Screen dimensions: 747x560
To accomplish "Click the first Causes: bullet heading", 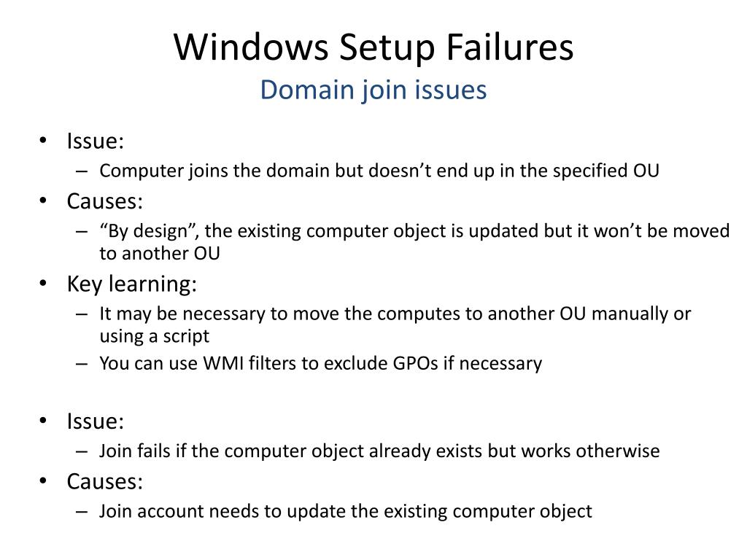I will [105, 201].
